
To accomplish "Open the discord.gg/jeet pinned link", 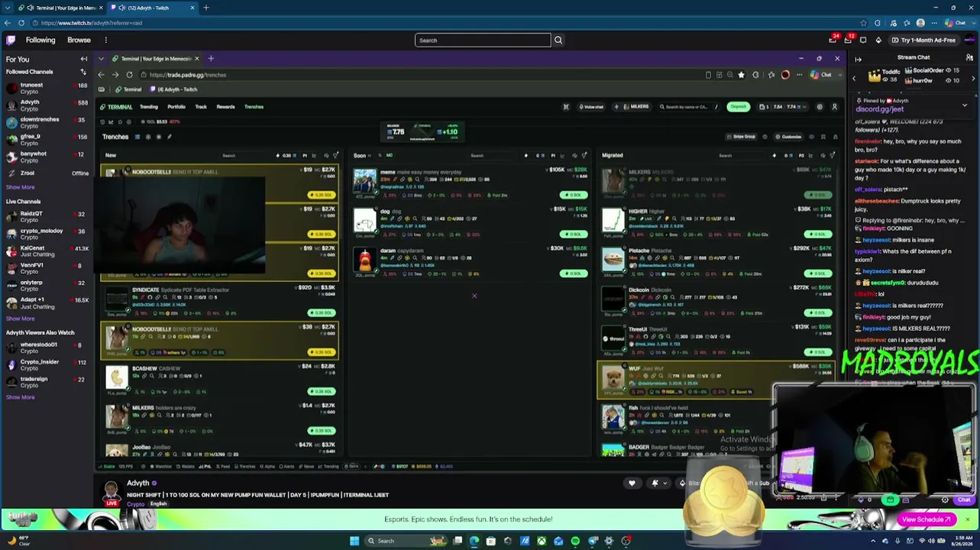I will [x=880, y=109].
